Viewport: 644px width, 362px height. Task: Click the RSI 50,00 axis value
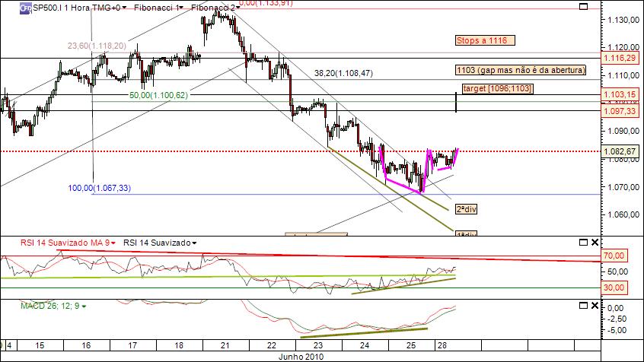tap(617, 271)
